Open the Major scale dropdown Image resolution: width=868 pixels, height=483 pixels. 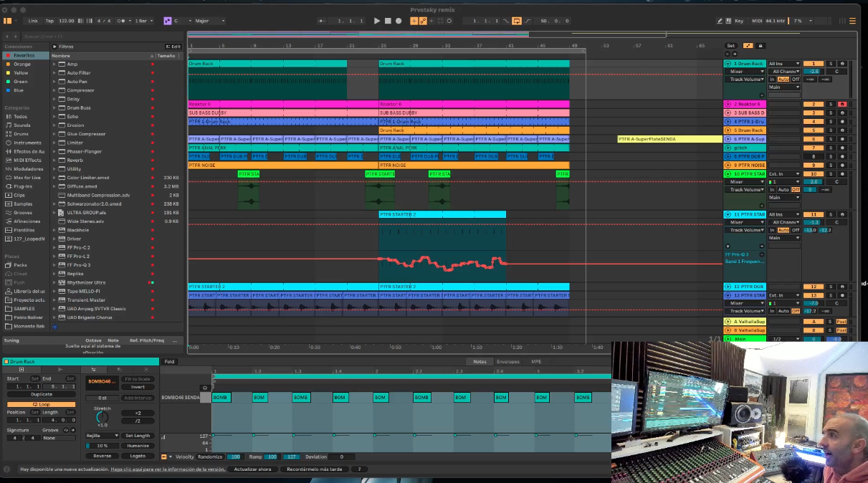[x=209, y=21]
